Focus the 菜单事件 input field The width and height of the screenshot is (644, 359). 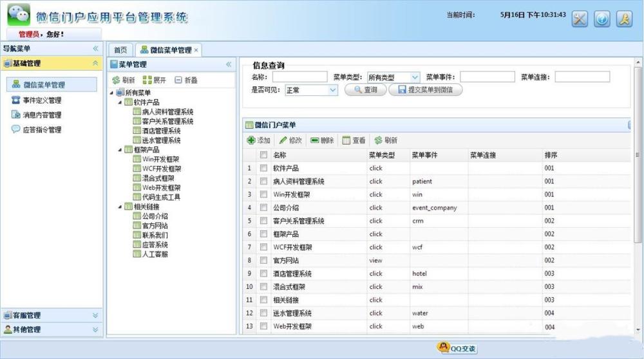(487, 77)
